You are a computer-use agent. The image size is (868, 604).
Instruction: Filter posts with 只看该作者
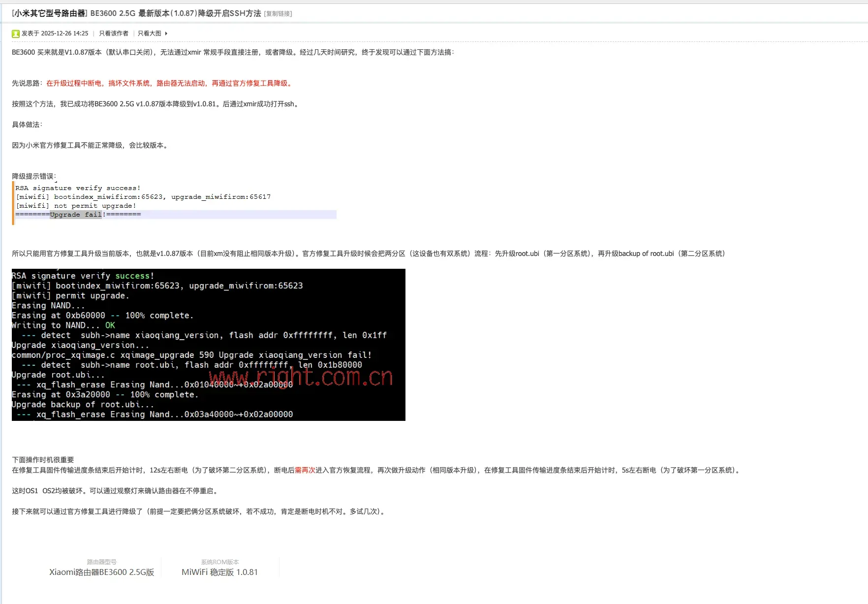114,33
